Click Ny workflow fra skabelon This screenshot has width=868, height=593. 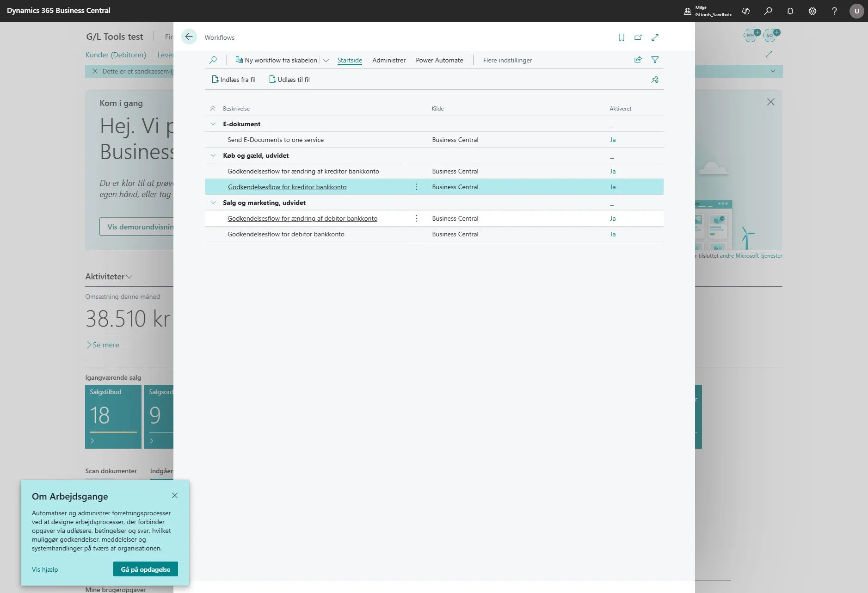coord(277,60)
